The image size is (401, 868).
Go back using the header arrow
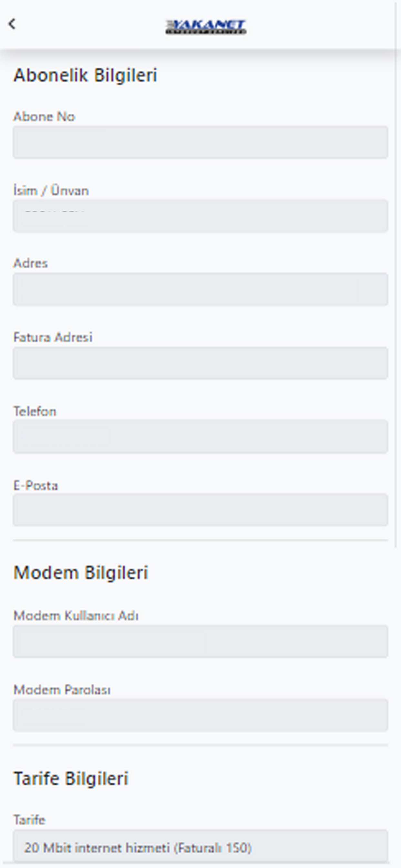(x=12, y=24)
